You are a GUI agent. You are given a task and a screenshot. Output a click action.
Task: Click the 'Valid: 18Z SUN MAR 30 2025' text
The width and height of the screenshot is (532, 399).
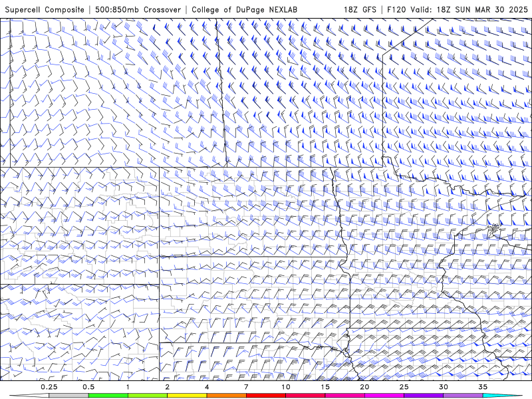[469, 9]
